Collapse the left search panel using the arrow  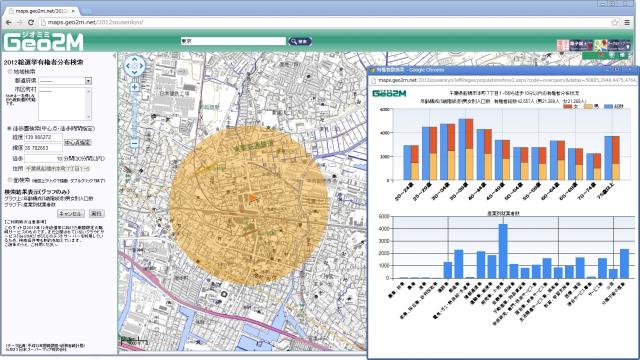tap(115, 56)
